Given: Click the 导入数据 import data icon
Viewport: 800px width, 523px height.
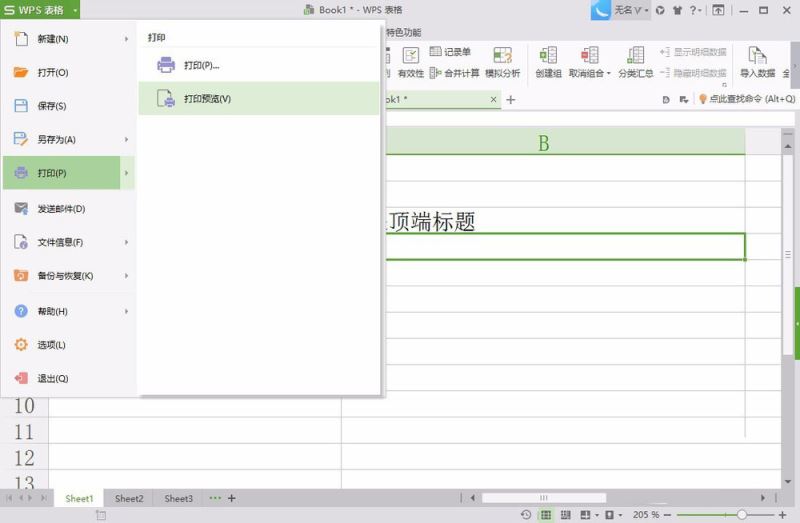Looking at the screenshot, I should click(758, 55).
